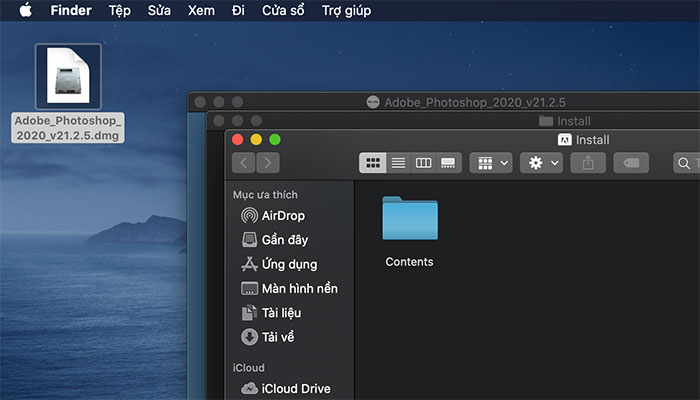Switch to column view mode
Image resolution: width=700 pixels, height=400 pixels.
click(x=423, y=162)
